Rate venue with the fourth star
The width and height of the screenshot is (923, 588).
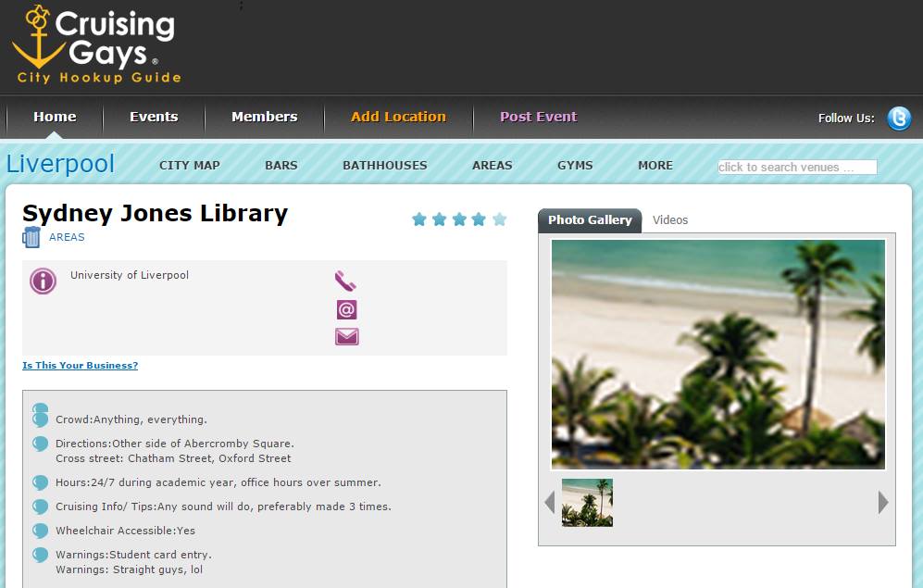click(x=480, y=219)
